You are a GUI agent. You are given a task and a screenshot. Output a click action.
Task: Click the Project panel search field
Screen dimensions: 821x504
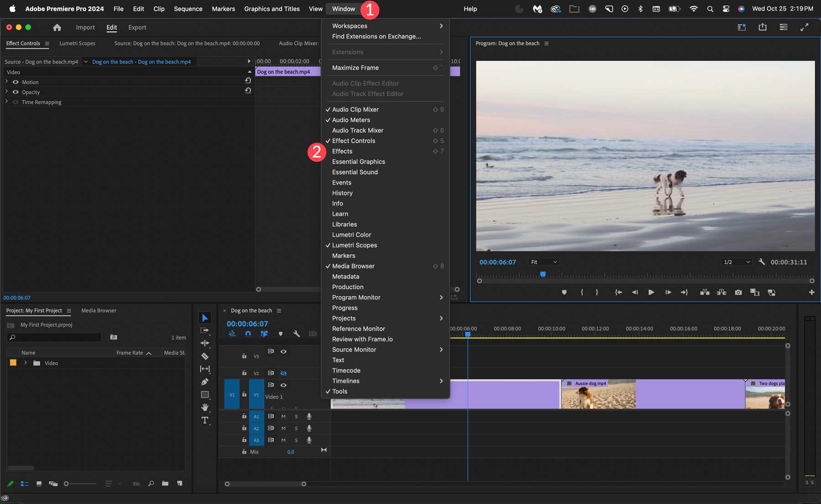pyautogui.click(x=55, y=337)
